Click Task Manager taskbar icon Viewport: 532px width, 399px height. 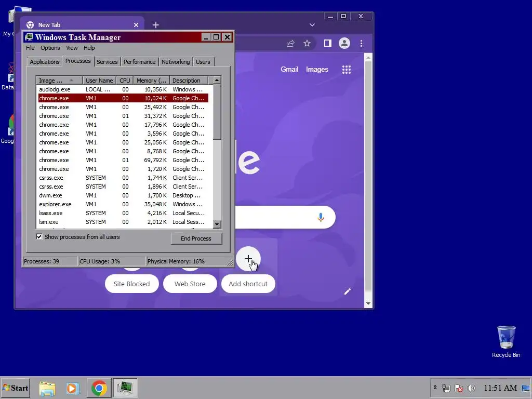(125, 388)
